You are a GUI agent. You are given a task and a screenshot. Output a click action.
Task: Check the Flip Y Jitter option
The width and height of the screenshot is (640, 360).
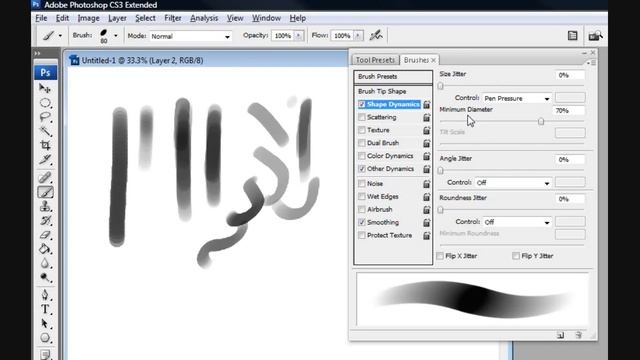(x=516, y=256)
